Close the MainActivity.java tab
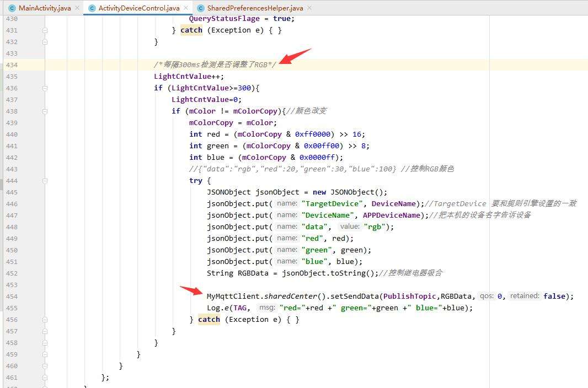588x388 pixels. click(x=77, y=8)
